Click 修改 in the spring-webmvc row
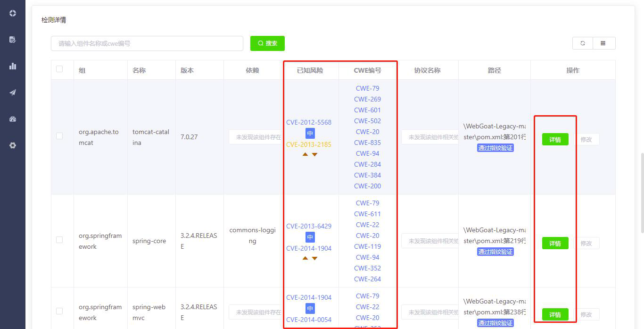The image size is (644, 329). tap(586, 314)
